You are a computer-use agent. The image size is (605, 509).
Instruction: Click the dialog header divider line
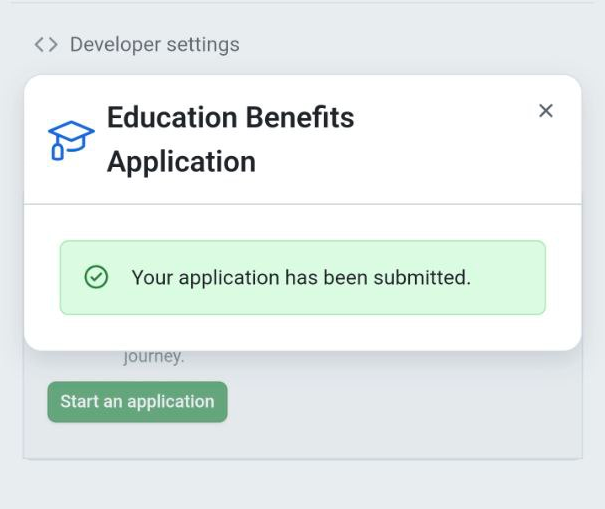tap(302, 204)
